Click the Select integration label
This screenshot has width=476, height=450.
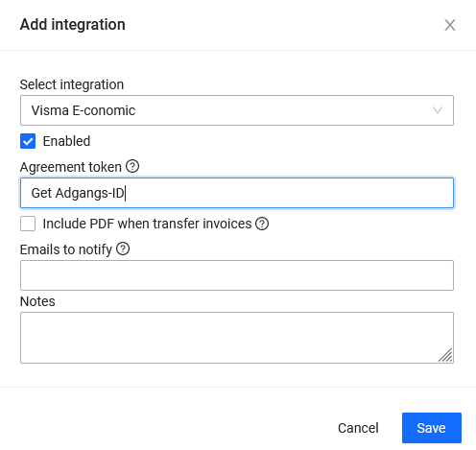(x=72, y=84)
